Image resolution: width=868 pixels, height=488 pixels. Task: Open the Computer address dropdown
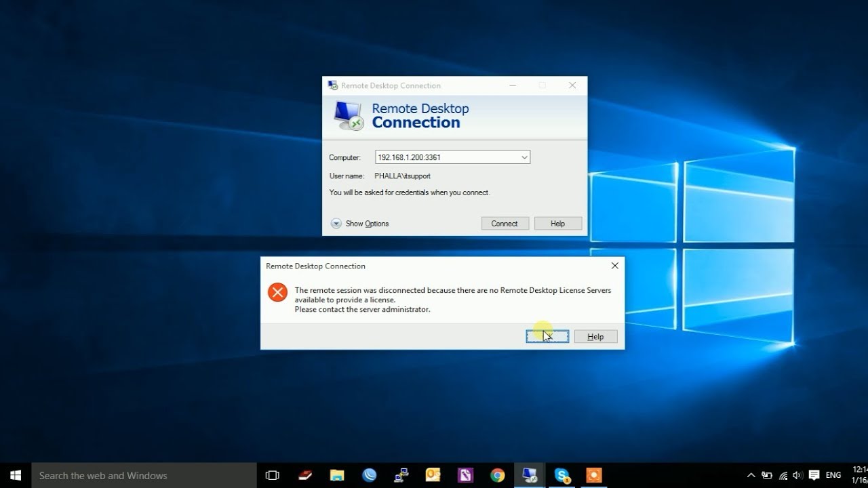point(524,157)
